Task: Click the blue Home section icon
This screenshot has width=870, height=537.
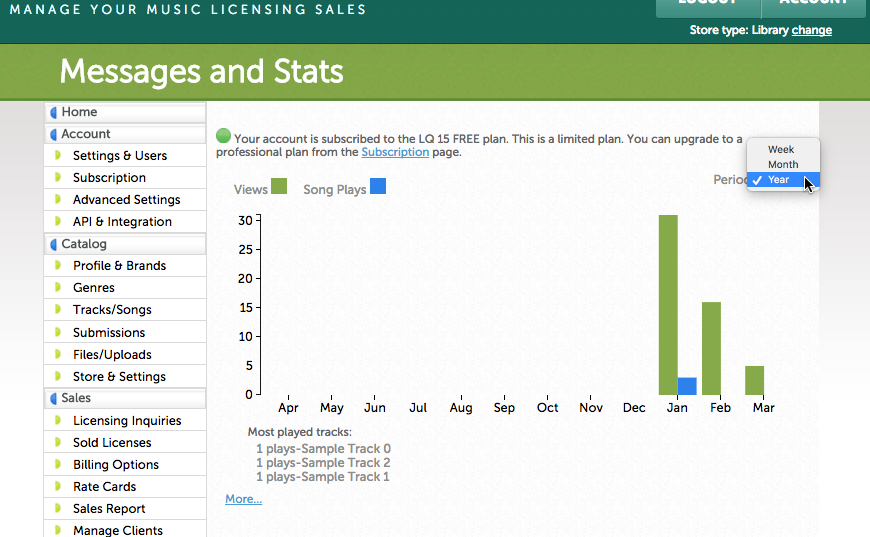Action: pos(53,112)
